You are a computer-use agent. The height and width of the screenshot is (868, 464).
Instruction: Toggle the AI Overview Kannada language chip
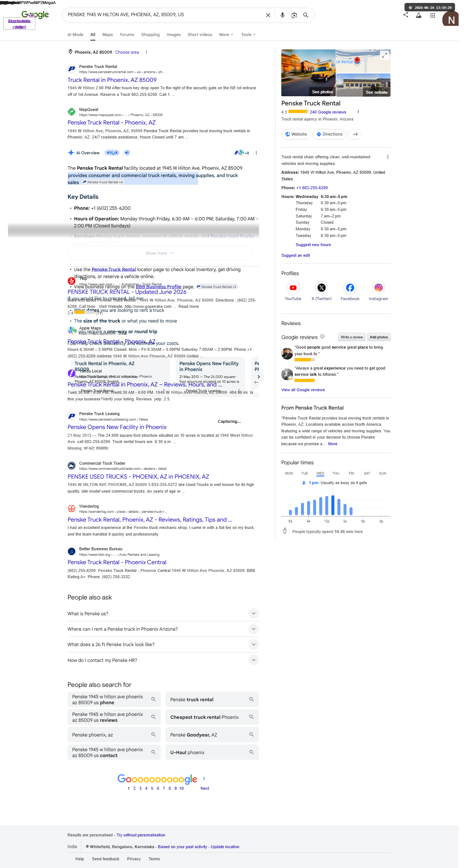point(112,153)
